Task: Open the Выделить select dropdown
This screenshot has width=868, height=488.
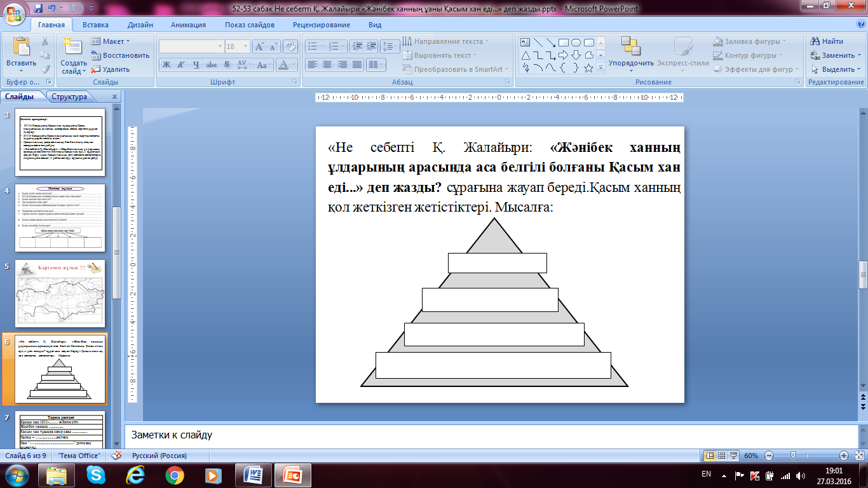Action: pyautogui.click(x=835, y=69)
